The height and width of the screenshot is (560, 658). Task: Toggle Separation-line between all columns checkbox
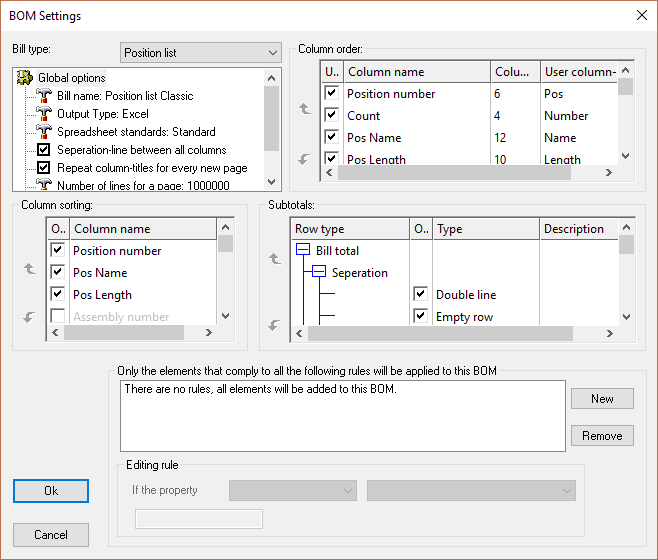pos(44,150)
